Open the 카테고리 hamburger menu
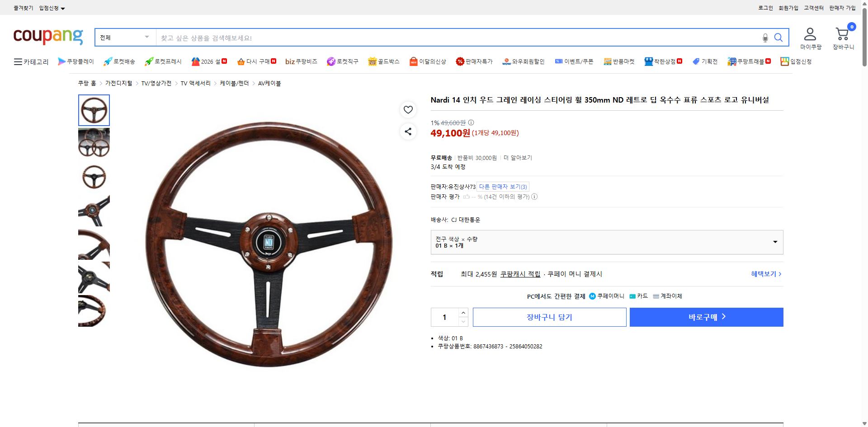The width and height of the screenshot is (868, 427). point(18,61)
